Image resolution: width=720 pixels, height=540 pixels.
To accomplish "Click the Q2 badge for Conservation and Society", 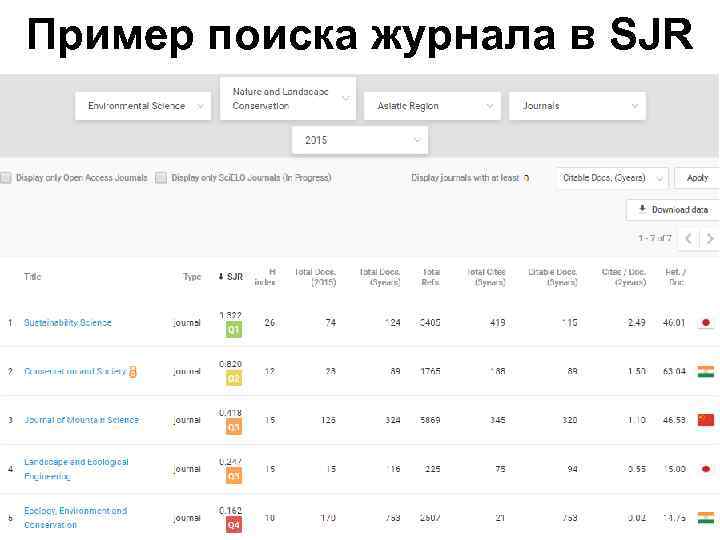I will click(233, 379).
